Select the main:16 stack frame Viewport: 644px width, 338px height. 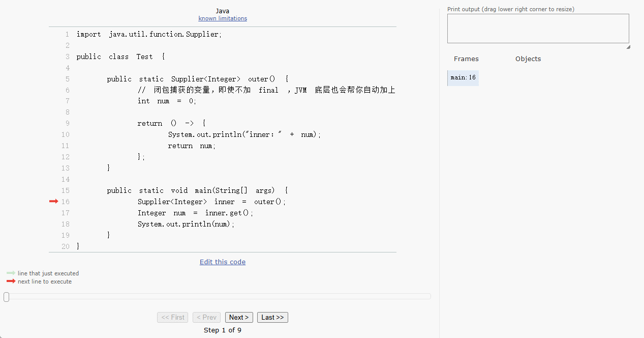pyautogui.click(x=463, y=78)
